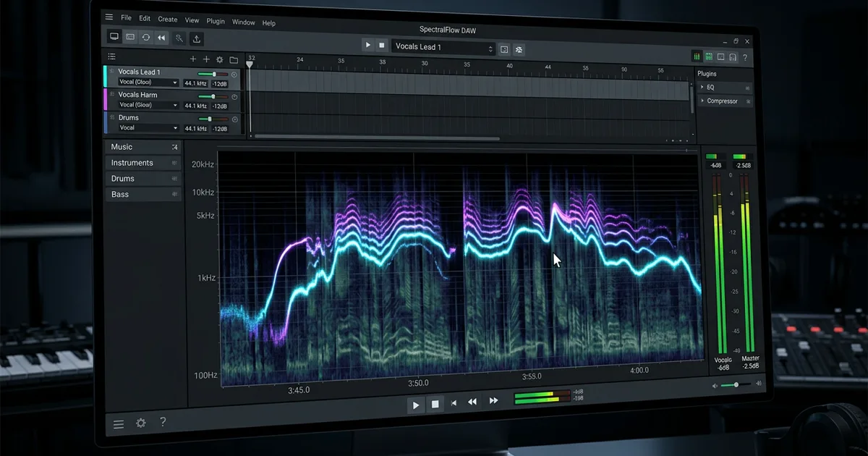Click the monitor view icon in toolbar
868x456 pixels.
pos(114,37)
